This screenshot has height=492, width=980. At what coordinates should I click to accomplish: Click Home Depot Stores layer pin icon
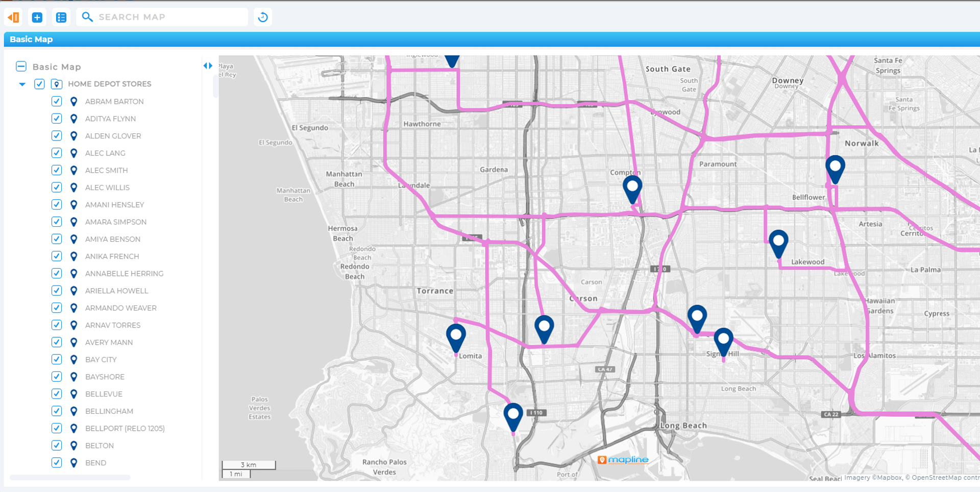tap(57, 84)
